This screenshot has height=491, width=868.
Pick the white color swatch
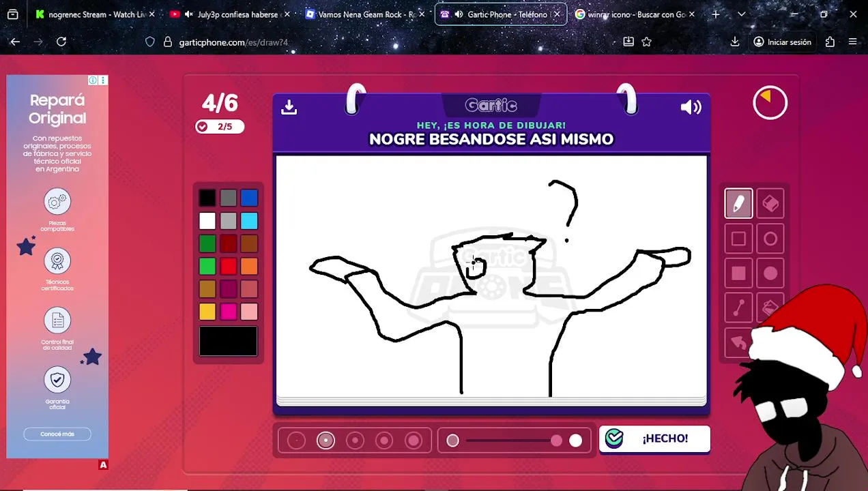tap(207, 221)
